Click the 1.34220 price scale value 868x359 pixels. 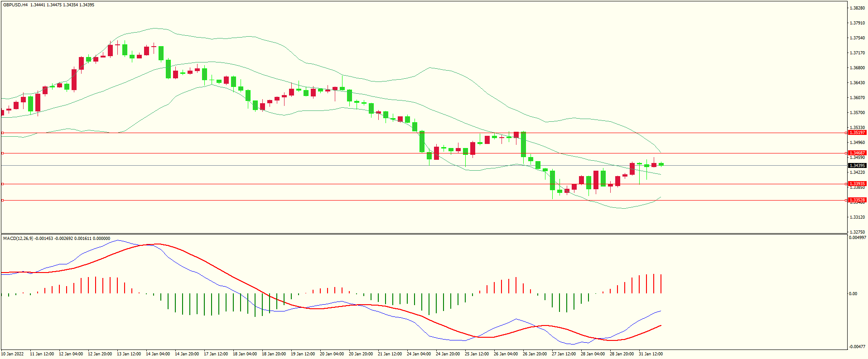(x=857, y=172)
